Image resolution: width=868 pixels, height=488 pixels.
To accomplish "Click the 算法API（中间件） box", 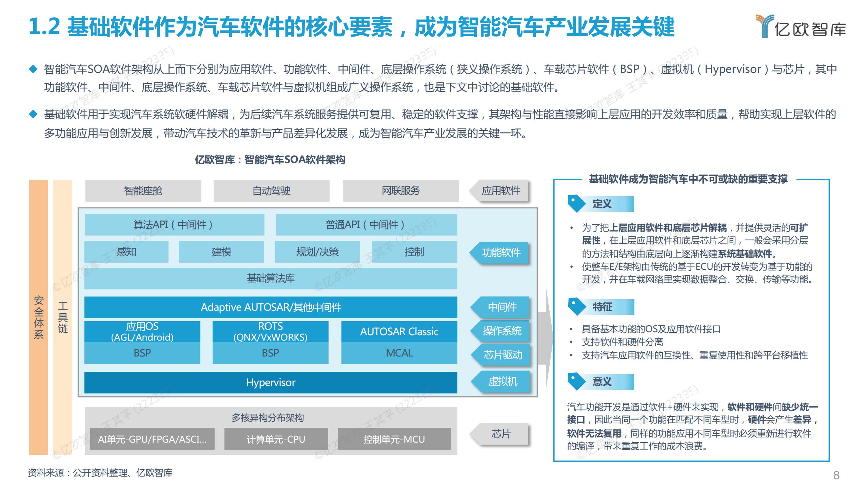I will point(174,224).
